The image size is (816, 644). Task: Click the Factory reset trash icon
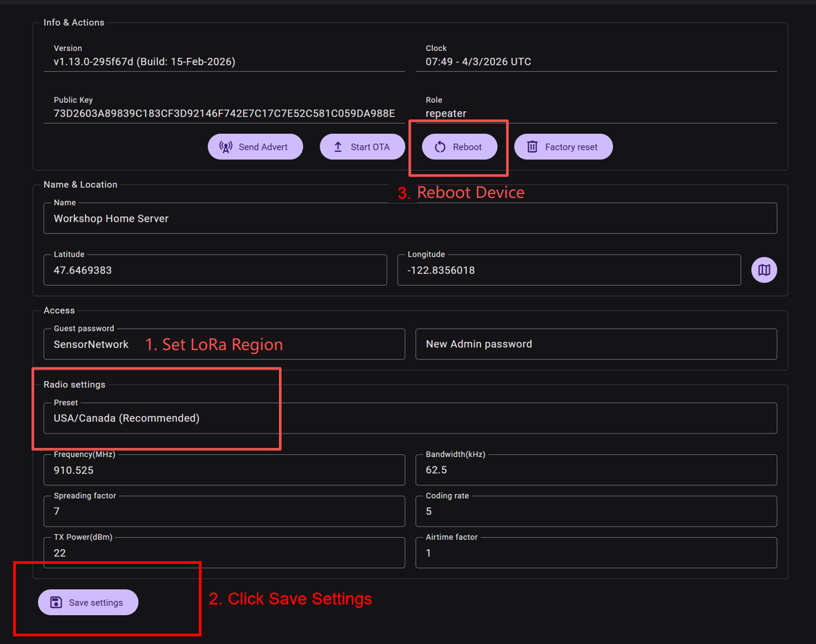pyautogui.click(x=532, y=147)
